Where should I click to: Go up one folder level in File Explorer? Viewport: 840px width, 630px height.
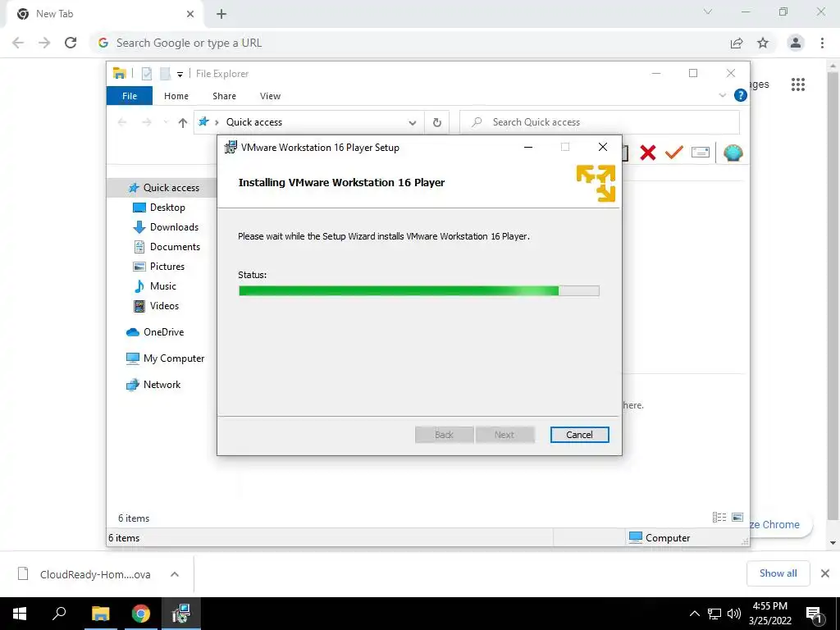click(x=183, y=123)
